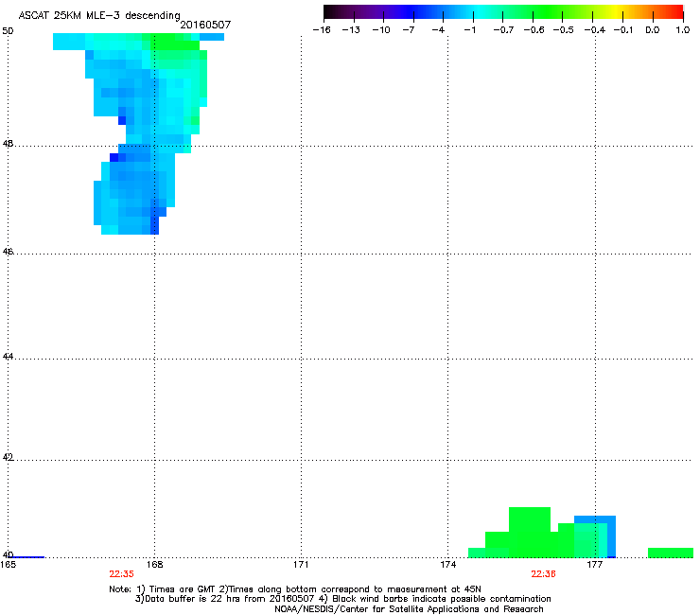
Task: Click the color bar label -0.4
Action: click(x=595, y=30)
